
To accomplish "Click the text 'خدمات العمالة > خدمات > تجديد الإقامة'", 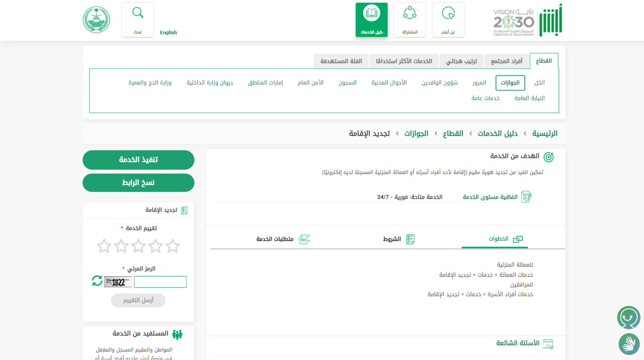I will point(486,275).
